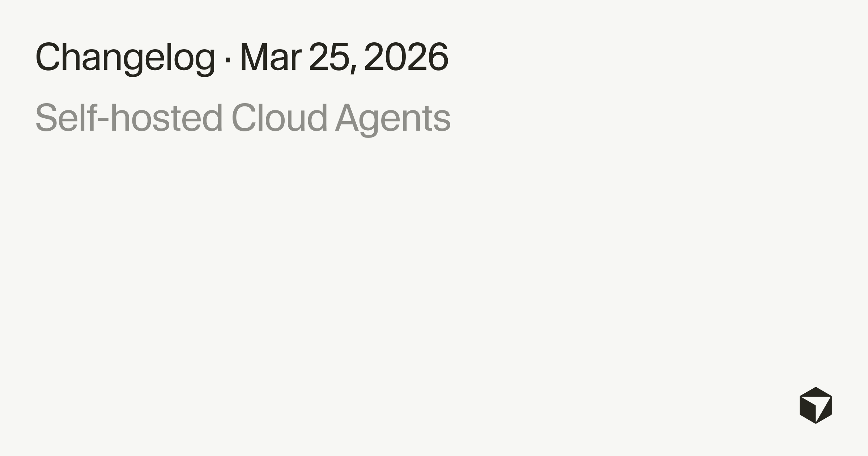This screenshot has width=868, height=456.
Task: Click the capital "C" of Changelog
Action: [47, 57]
